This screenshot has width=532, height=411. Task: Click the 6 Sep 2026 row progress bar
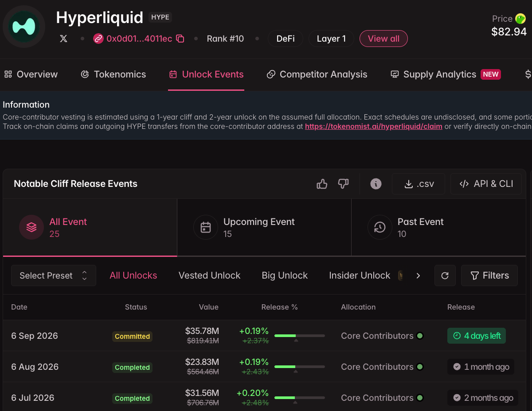300,336
